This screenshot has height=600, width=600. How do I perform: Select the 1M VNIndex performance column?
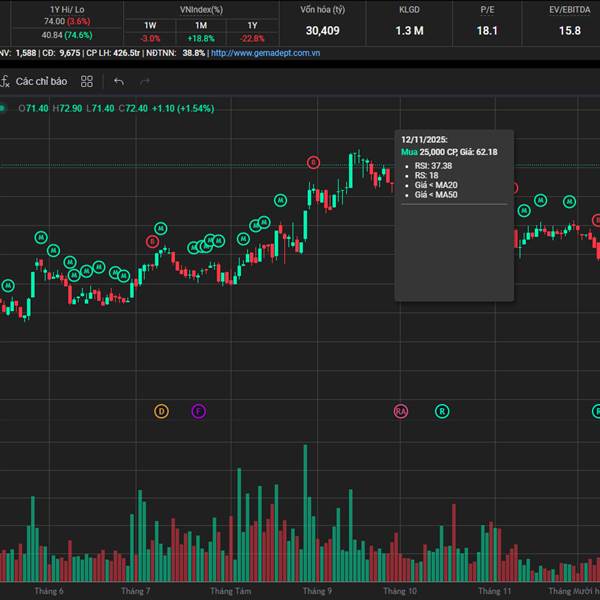click(201, 24)
